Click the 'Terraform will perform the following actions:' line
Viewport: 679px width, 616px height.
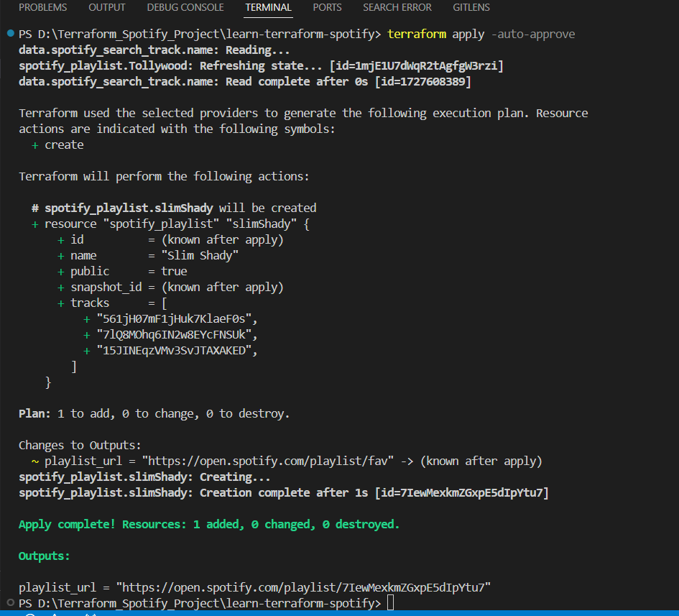164,176
